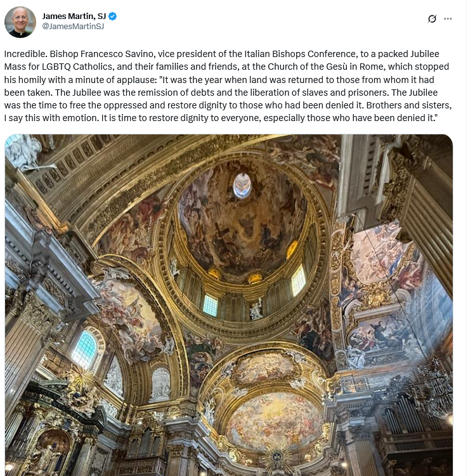Click the tweet text starting with Incredible
This screenshot has width=468, height=476.
228,86
